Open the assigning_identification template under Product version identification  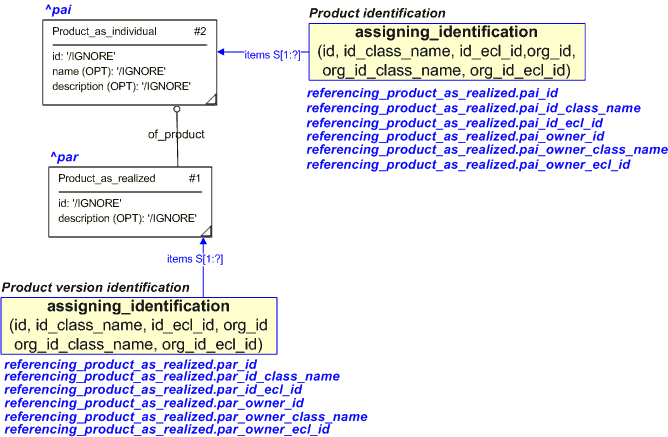[139, 326]
